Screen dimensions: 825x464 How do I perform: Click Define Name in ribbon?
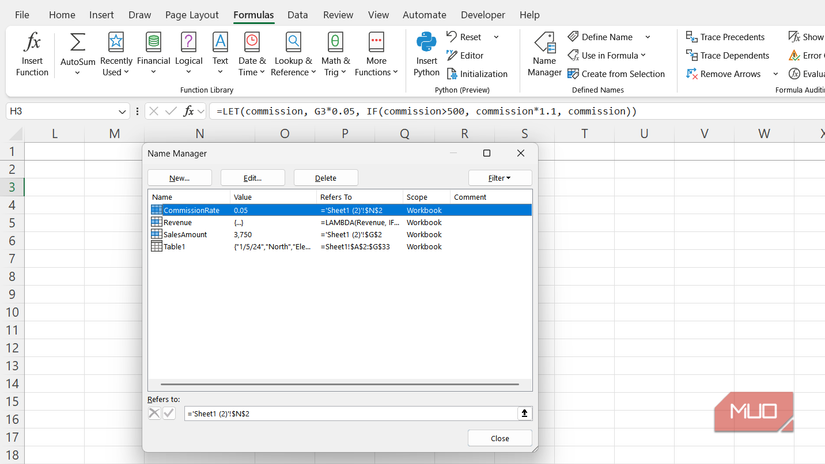click(x=600, y=37)
